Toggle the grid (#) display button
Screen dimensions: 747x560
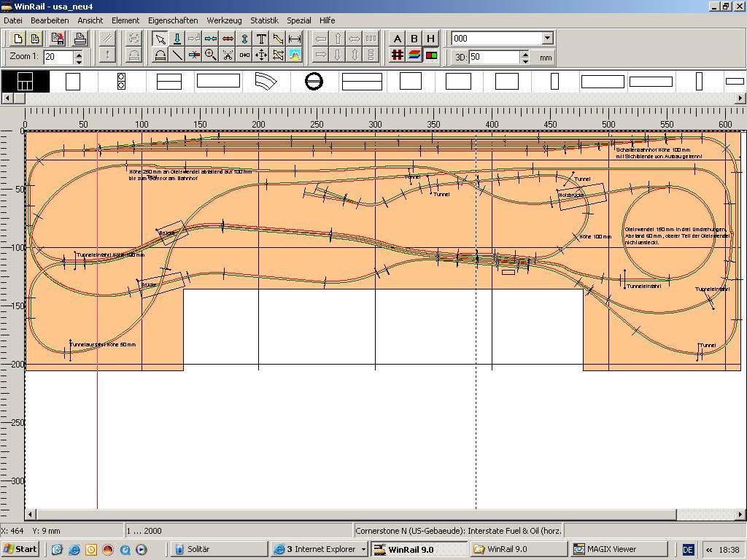point(397,55)
